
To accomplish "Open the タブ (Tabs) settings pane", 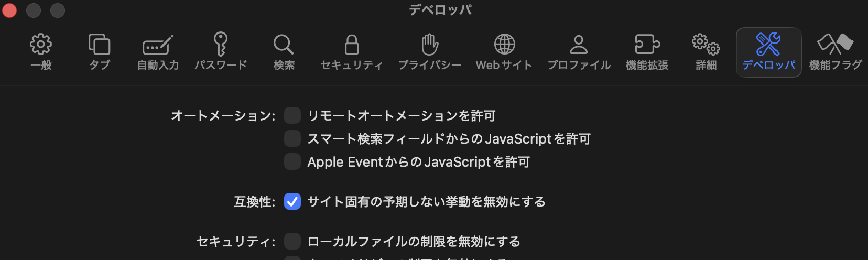I will [x=100, y=52].
